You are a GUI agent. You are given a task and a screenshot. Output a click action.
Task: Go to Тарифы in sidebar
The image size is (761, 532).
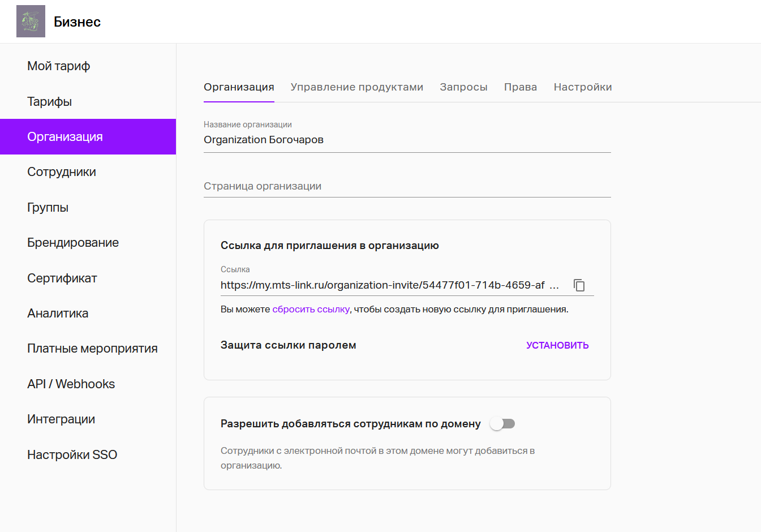[88, 102]
